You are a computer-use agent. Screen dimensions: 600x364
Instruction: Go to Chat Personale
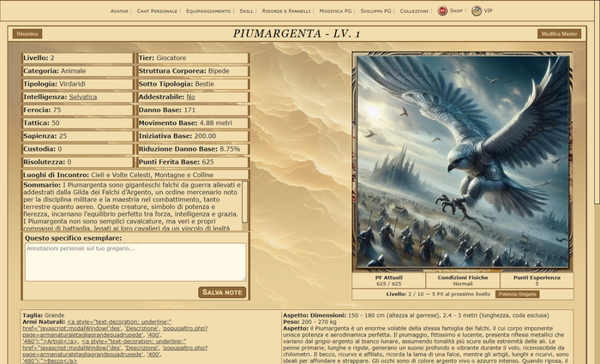(x=157, y=11)
